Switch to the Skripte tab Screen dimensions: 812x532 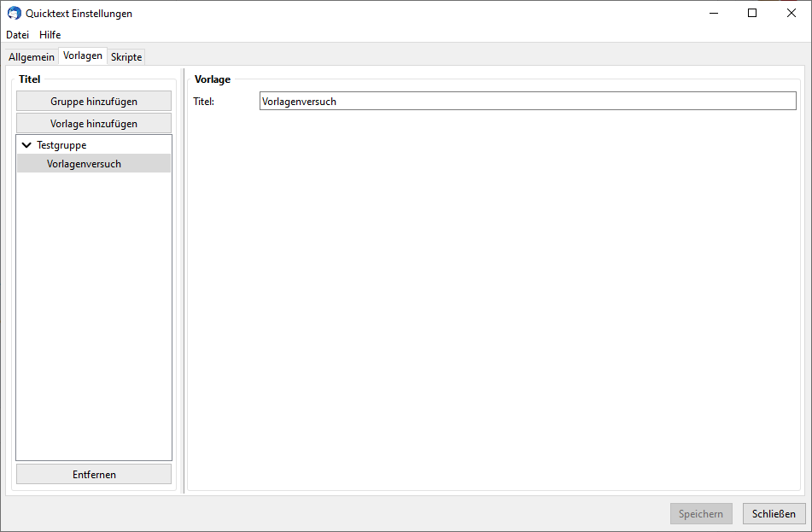click(126, 57)
